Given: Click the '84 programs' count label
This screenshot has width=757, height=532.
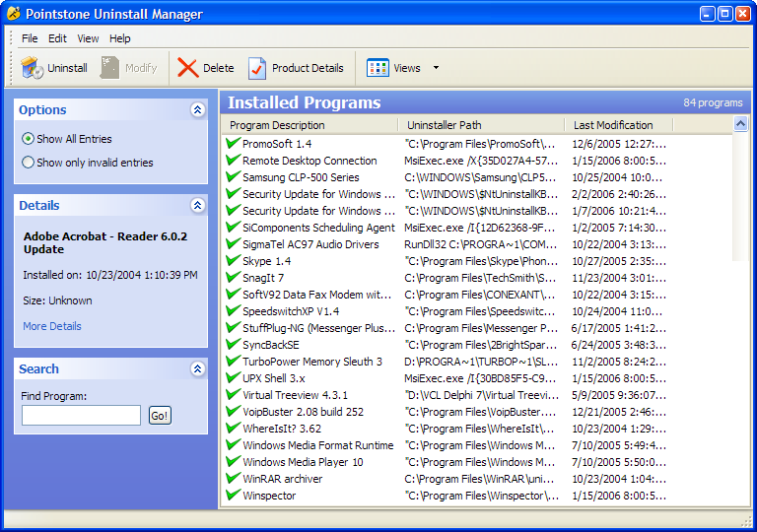Looking at the screenshot, I should coord(713,102).
